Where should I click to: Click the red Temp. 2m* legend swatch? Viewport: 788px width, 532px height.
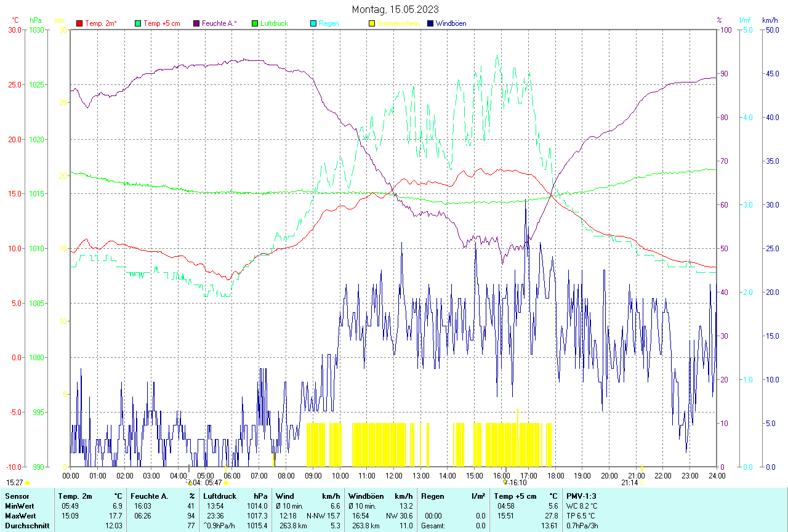tap(79, 23)
